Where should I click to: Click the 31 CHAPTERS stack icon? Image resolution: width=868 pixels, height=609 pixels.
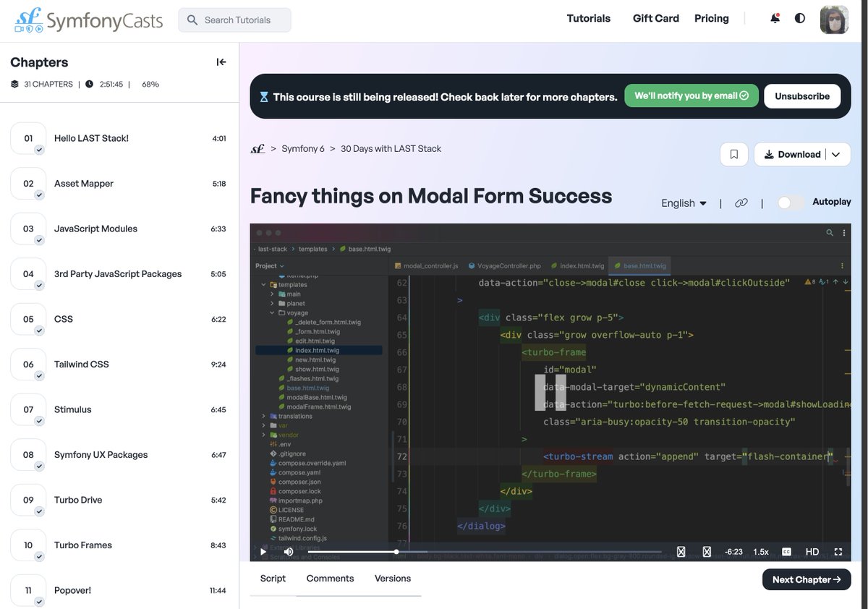point(14,84)
